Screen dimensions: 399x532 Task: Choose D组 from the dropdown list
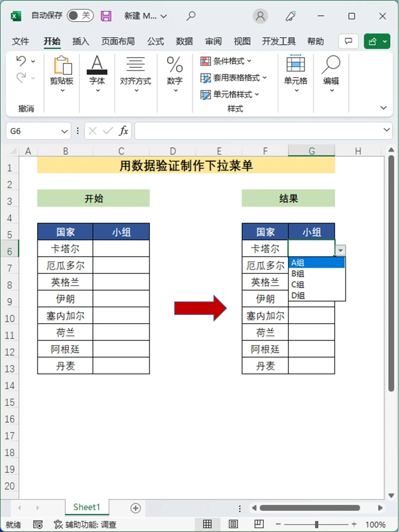[x=317, y=295]
